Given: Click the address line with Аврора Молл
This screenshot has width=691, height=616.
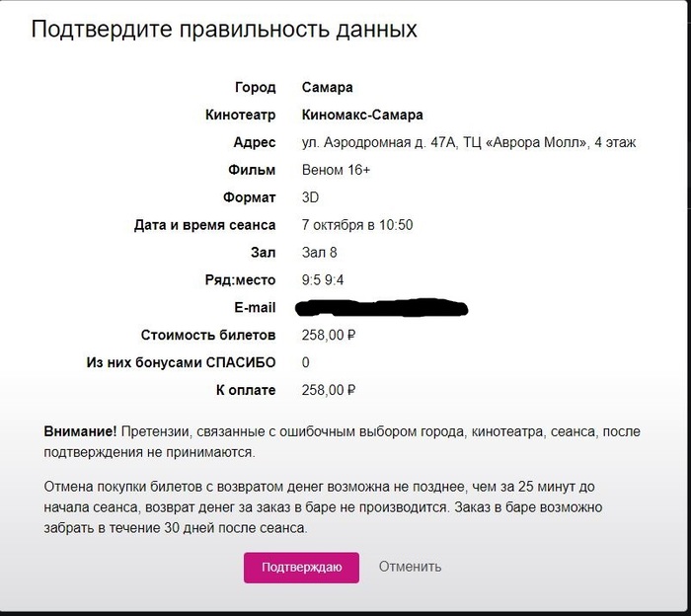Looking at the screenshot, I should pos(469,142).
